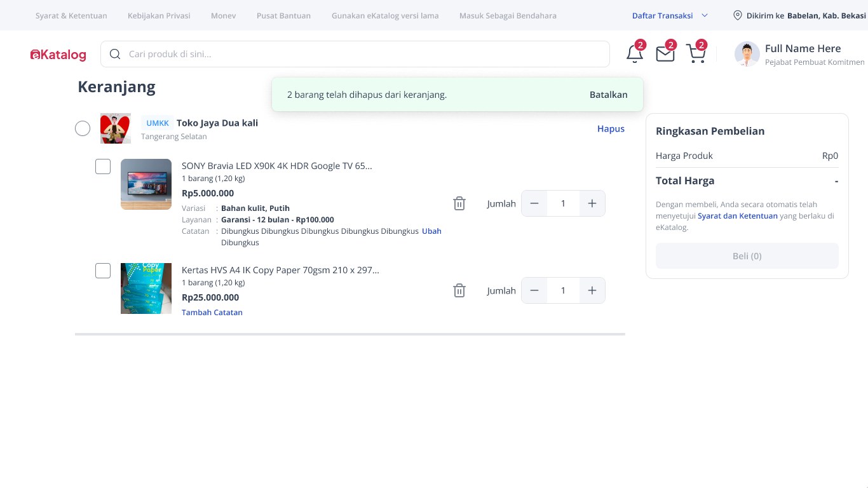This screenshot has height=488, width=868.
Task: Click the Toko Jaya Dua kali store name
Action: [217, 123]
